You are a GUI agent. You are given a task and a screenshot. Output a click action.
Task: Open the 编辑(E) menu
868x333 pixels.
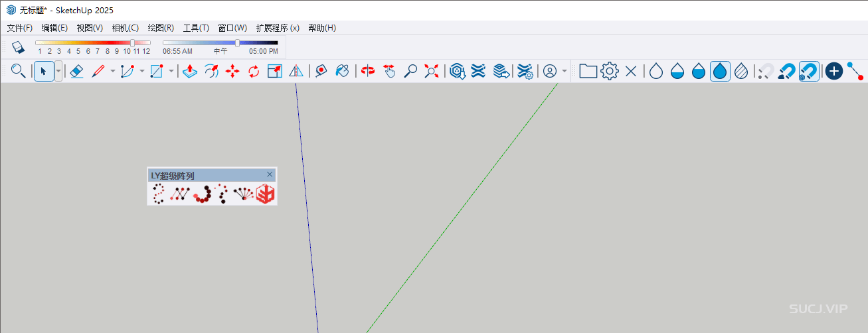(54, 28)
